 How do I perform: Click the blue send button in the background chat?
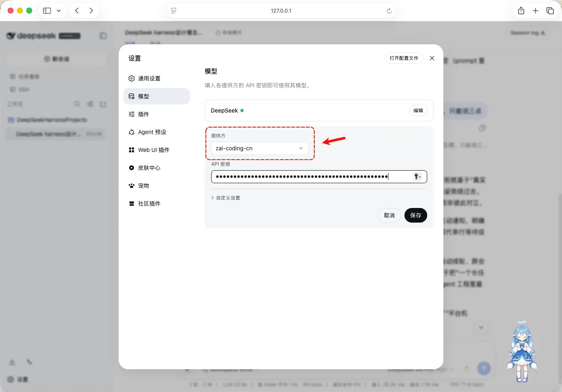pyautogui.click(x=484, y=368)
